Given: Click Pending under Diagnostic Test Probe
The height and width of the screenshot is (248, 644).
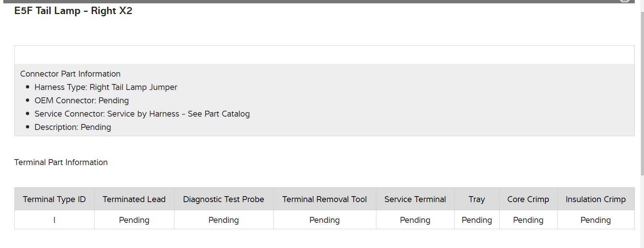Looking at the screenshot, I should pyautogui.click(x=224, y=220).
